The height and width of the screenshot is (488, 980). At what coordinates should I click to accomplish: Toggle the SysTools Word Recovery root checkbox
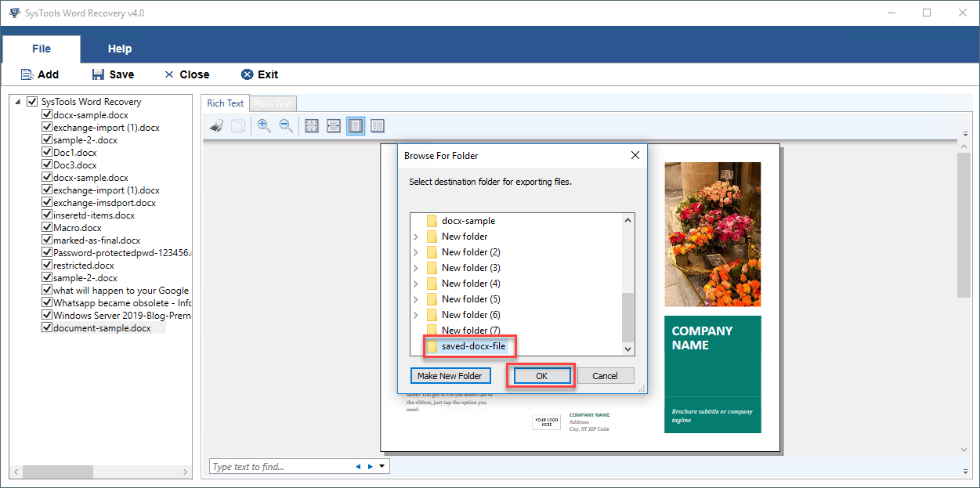[x=32, y=102]
